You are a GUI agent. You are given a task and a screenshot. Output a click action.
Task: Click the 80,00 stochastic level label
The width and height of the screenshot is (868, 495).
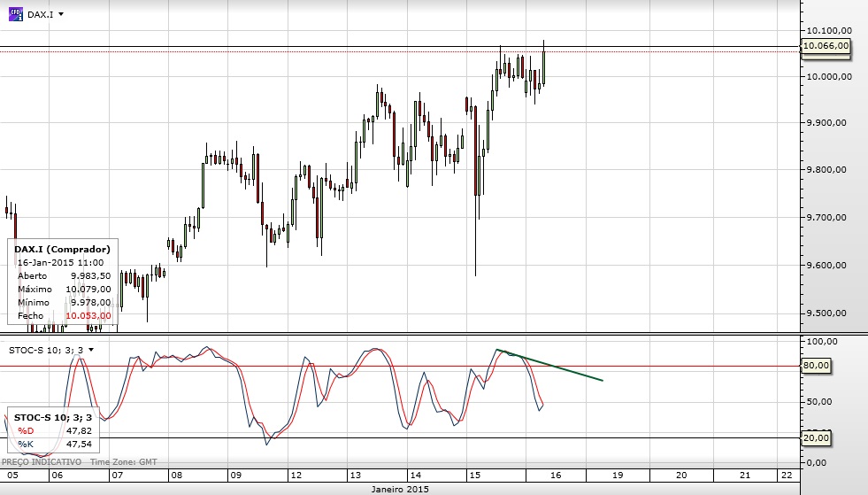(816, 366)
